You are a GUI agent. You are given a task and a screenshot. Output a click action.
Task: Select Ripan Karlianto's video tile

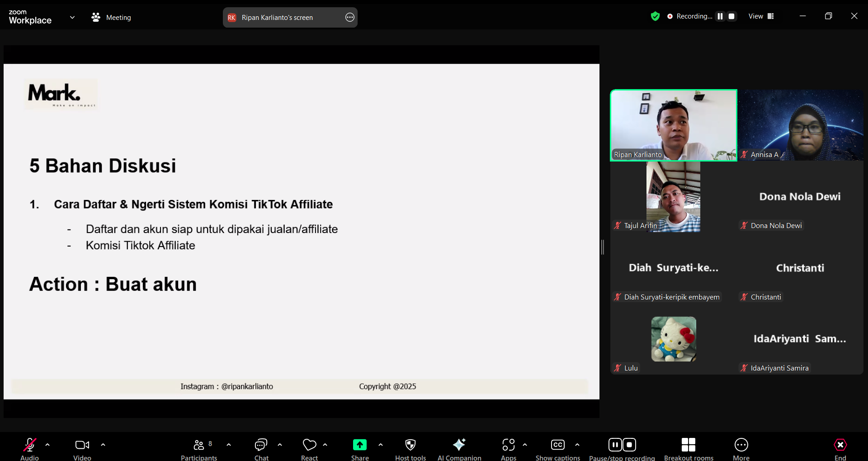(x=674, y=125)
